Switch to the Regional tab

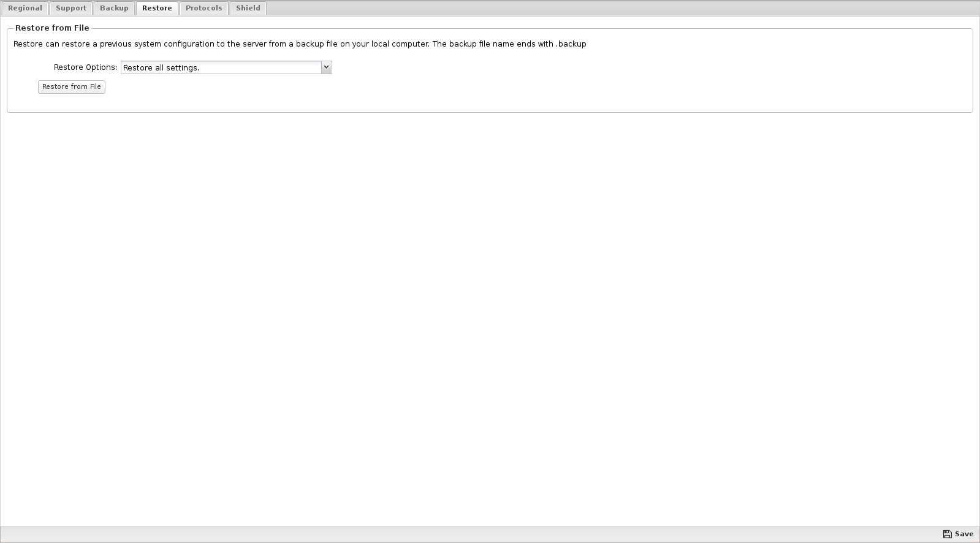click(x=25, y=8)
